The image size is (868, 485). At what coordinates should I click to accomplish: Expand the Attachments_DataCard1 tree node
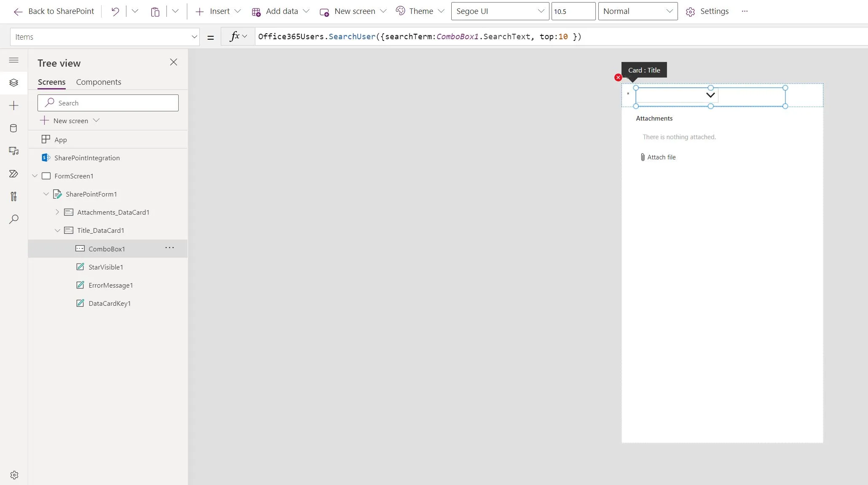pos(57,212)
